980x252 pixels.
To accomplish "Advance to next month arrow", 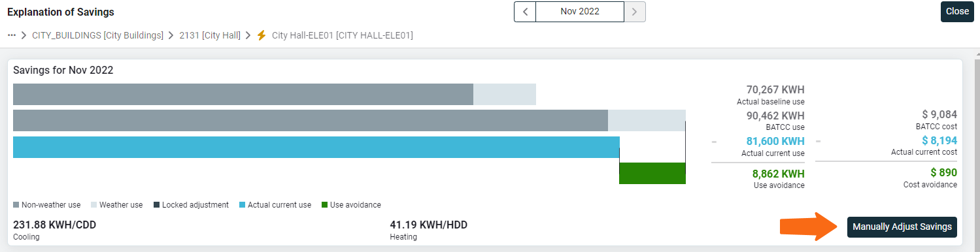I will click(635, 12).
